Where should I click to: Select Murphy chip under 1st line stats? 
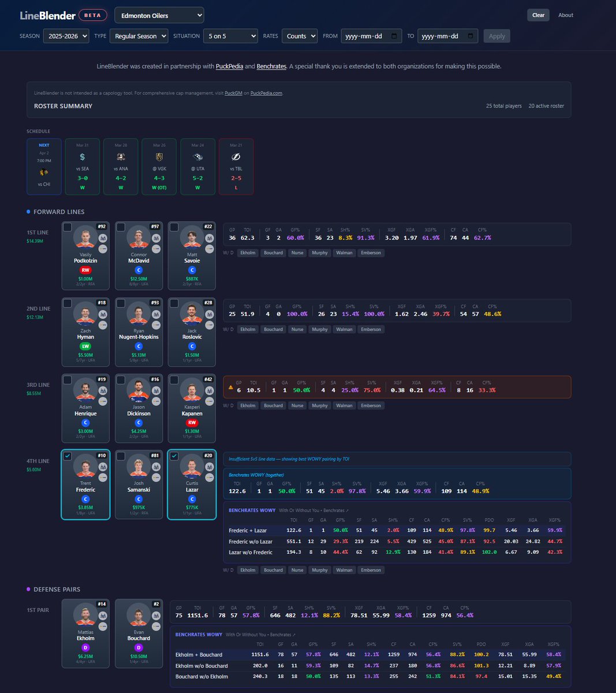click(320, 253)
